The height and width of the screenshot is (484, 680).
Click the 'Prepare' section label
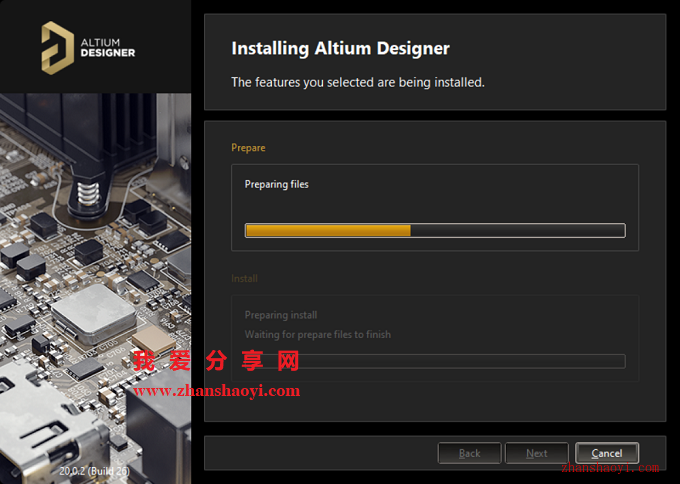pyautogui.click(x=248, y=148)
